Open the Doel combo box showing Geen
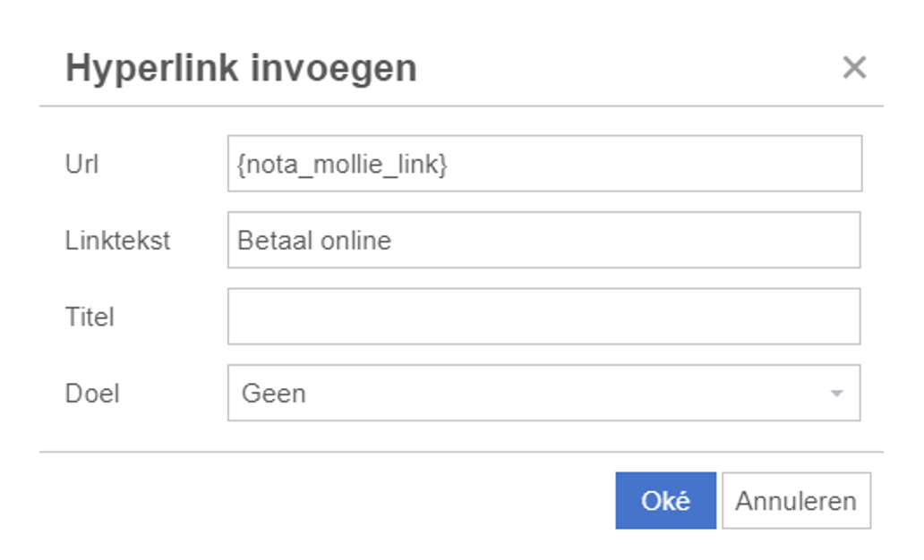Viewport: 924px width, 560px height. pyautogui.click(x=543, y=393)
